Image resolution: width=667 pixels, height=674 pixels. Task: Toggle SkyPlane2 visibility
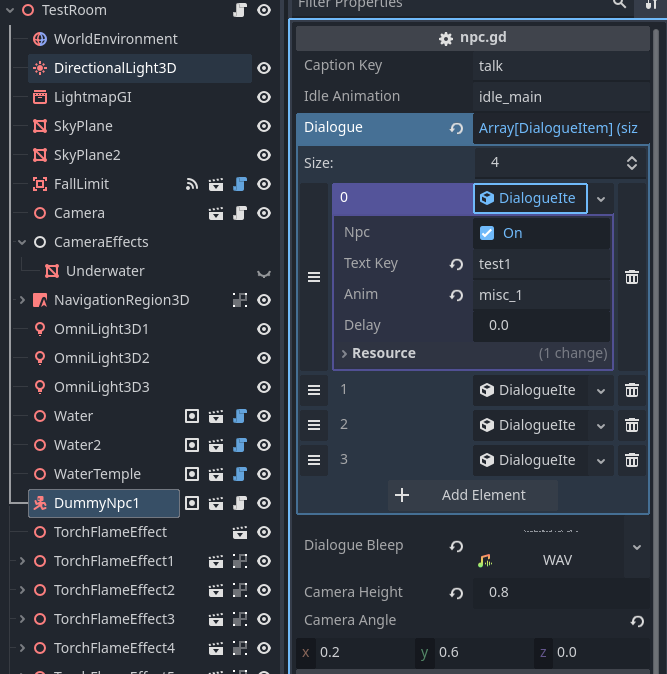[264, 155]
